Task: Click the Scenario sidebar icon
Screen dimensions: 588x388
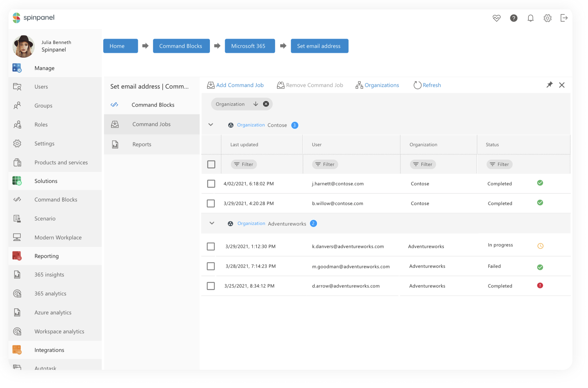Action: click(17, 218)
